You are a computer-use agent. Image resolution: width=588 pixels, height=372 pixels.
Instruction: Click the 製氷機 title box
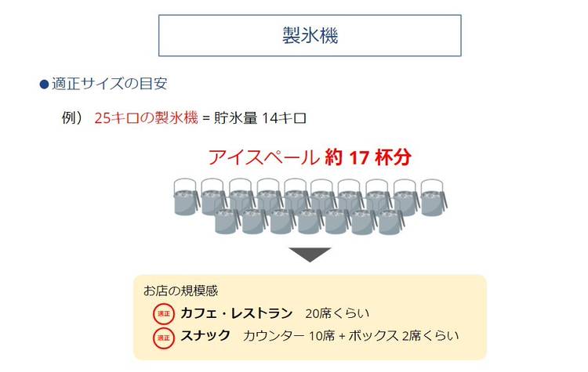coord(310,35)
